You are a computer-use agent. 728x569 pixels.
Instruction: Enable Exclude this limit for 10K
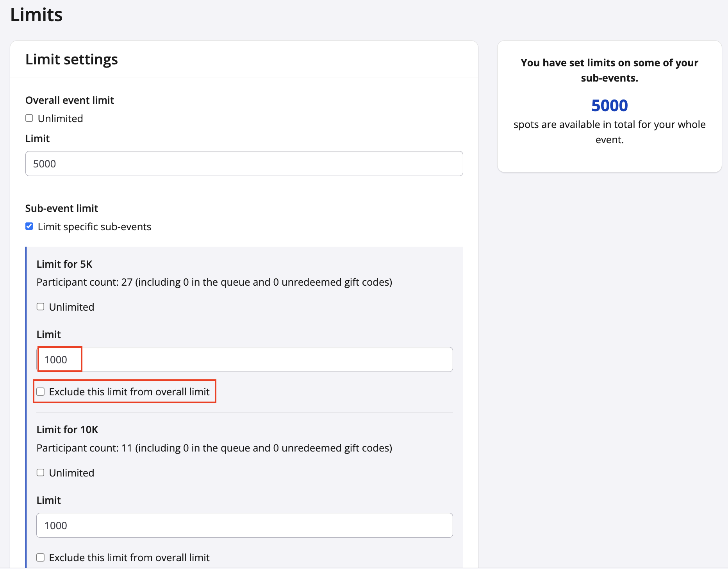[41, 557]
